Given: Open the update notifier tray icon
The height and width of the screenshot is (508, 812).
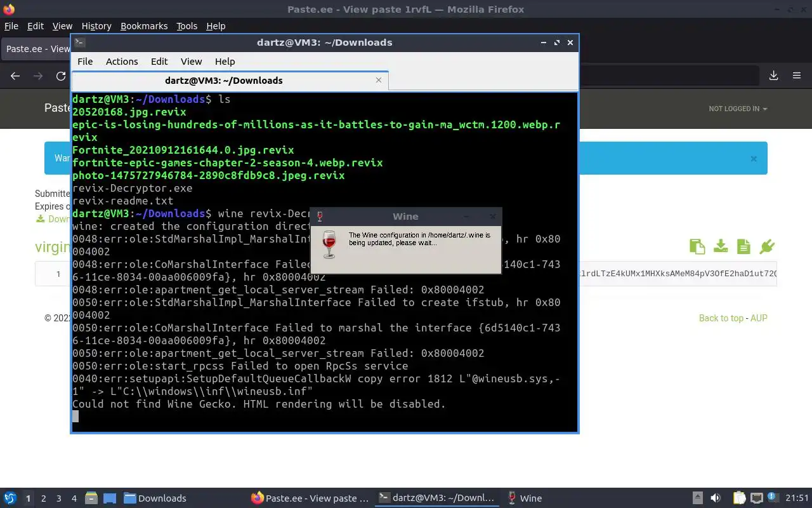Looking at the screenshot, I should coord(773,498).
